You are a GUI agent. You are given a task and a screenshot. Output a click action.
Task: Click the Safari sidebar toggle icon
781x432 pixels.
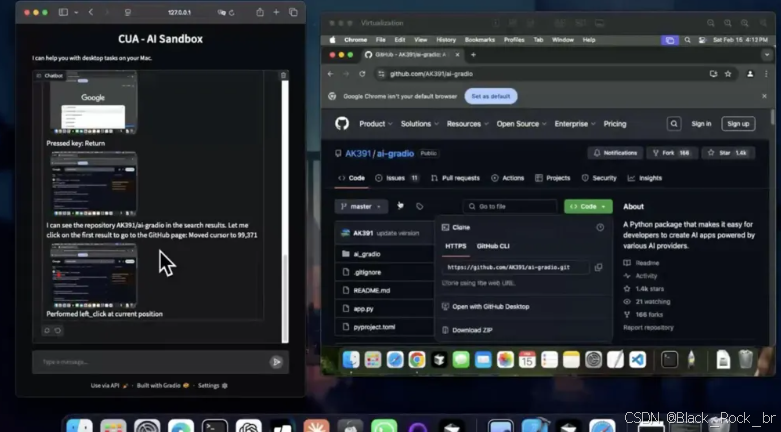coord(63,12)
